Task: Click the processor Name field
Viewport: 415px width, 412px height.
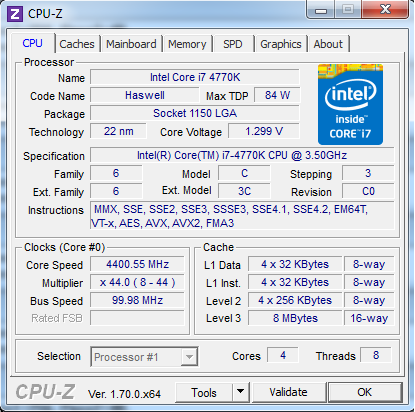Action: (195, 77)
